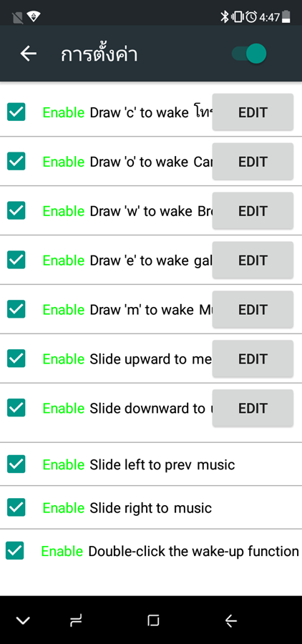Tap the navigation bar back icon

pos(231,620)
